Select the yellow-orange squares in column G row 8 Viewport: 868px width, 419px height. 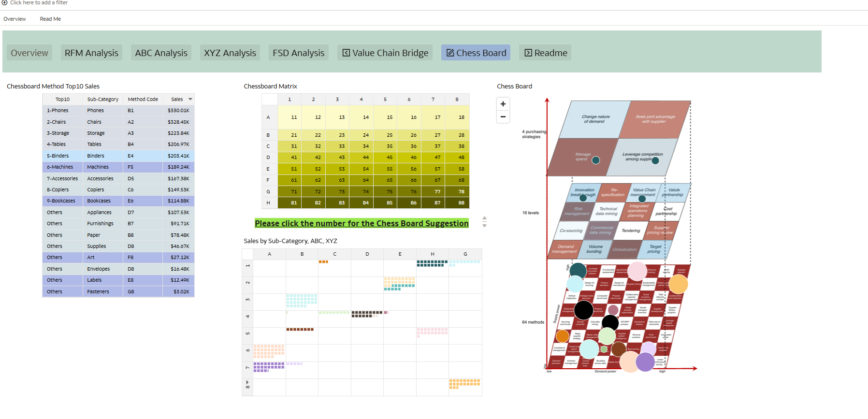[x=464, y=384]
